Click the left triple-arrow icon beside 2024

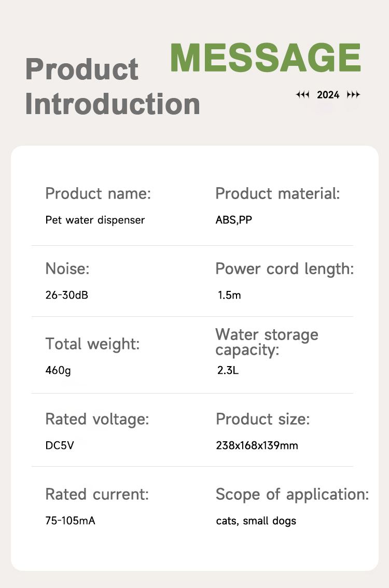click(x=302, y=95)
